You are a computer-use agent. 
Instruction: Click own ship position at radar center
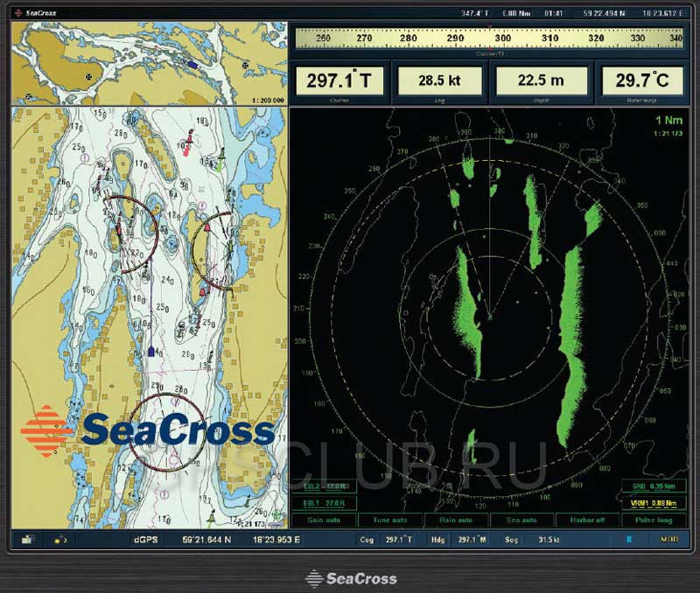point(490,317)
